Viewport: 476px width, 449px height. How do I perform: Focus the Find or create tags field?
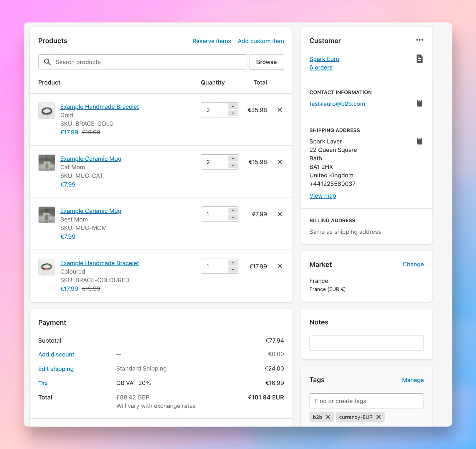pos(366,401)
